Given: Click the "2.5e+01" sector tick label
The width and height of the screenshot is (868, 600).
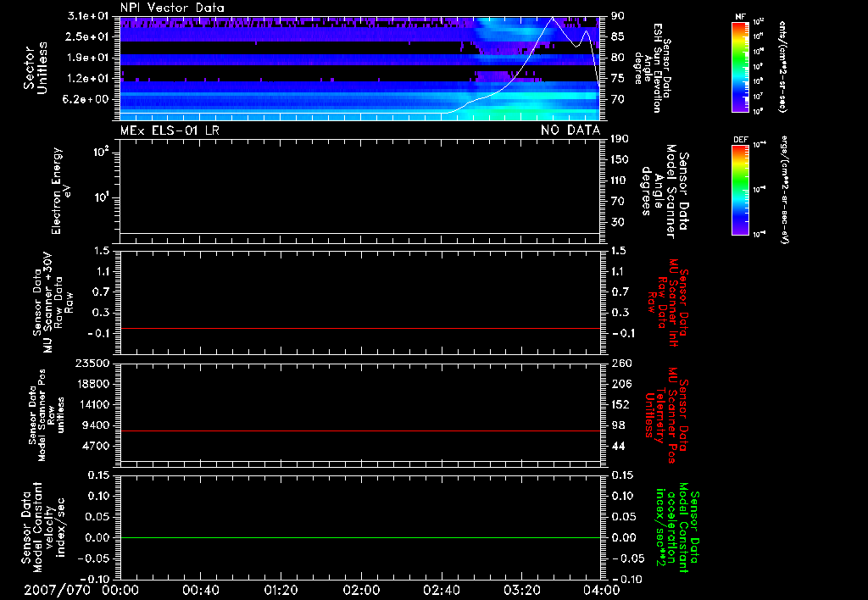Looking at the screenshot, I should click(x=87, y=36).
